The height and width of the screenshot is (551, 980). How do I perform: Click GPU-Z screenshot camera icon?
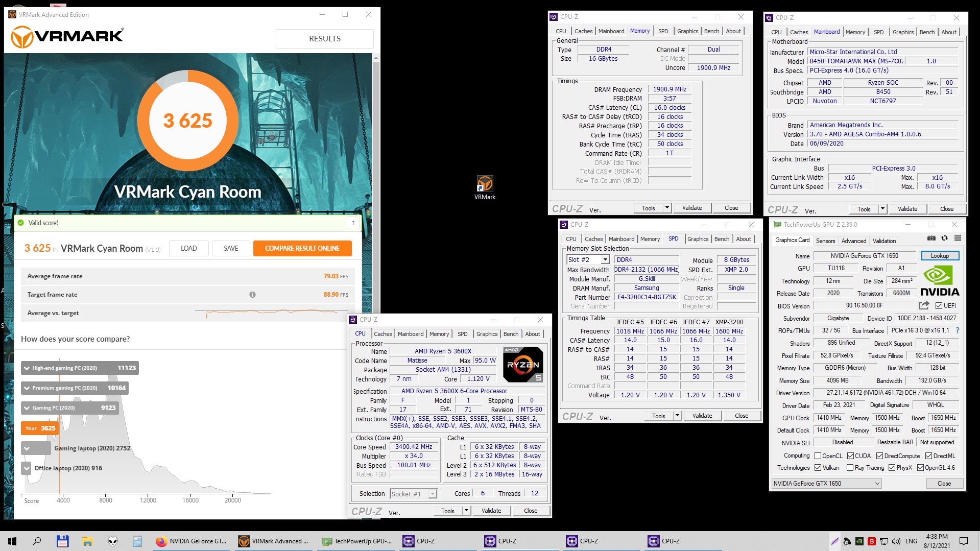tap(931, 238)
